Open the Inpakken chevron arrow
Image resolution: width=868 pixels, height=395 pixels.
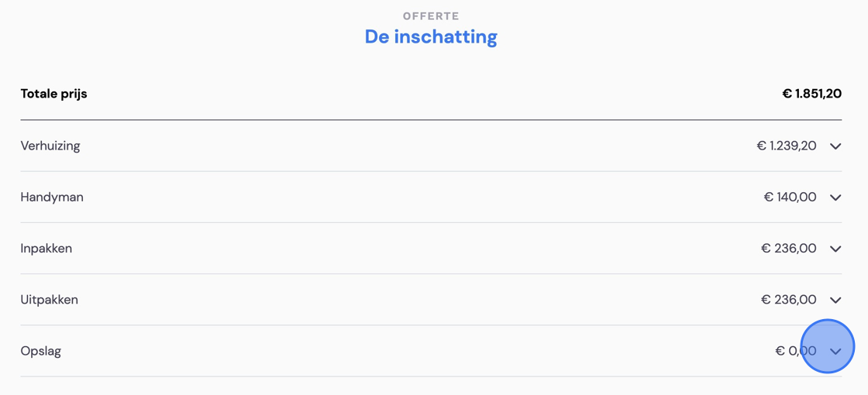point(835,249)
